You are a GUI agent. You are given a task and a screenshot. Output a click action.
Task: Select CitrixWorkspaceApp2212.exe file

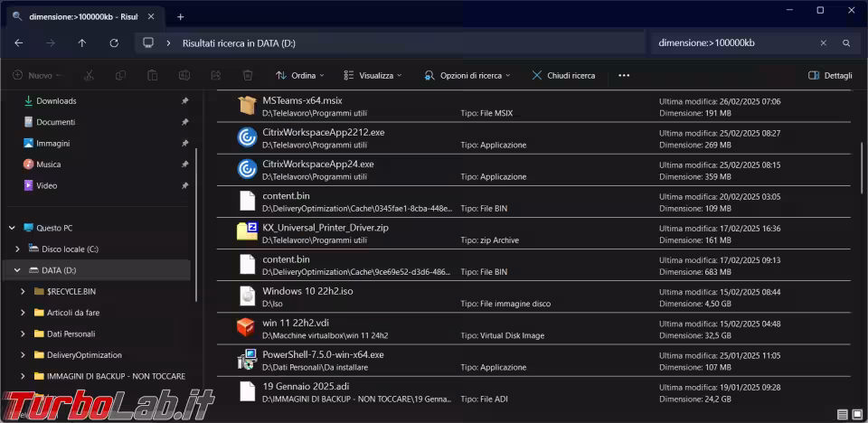[533, 138]
